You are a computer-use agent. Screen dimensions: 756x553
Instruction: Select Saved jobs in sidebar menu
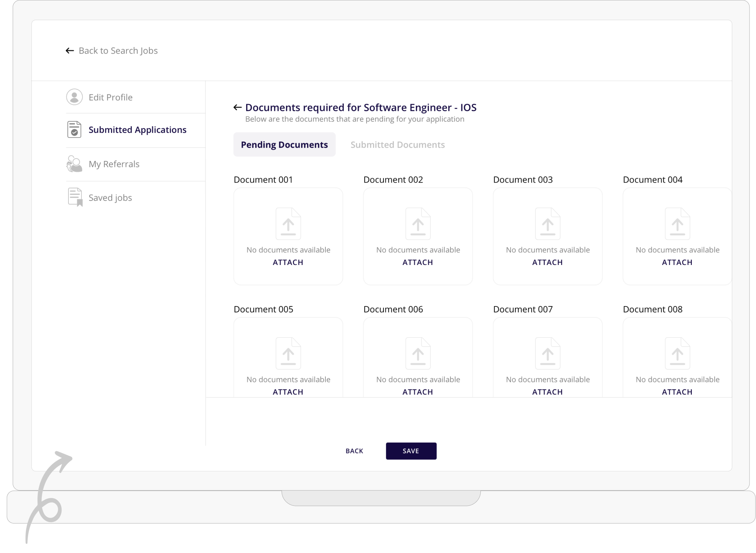[110, 198]
